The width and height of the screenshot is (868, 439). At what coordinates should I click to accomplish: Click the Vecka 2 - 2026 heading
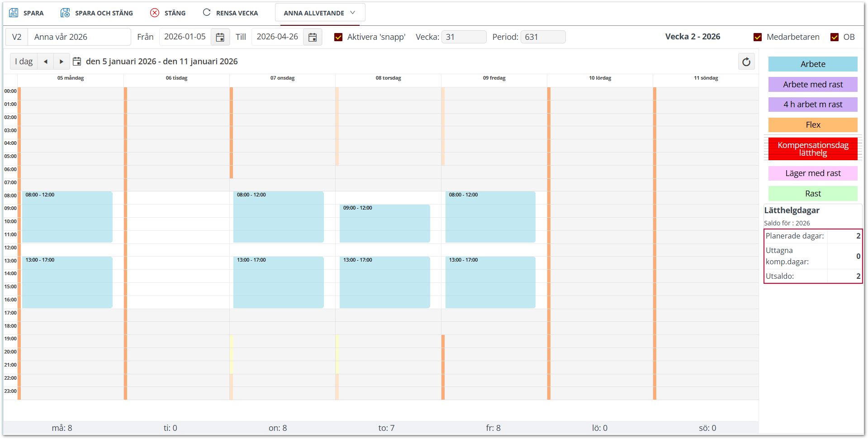[x=693, y=37]
